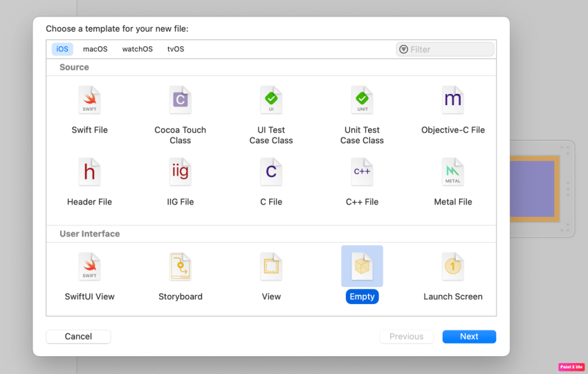
Task: Focus the Filter search field
Action: pyautogui.click(x=445, y=50)
